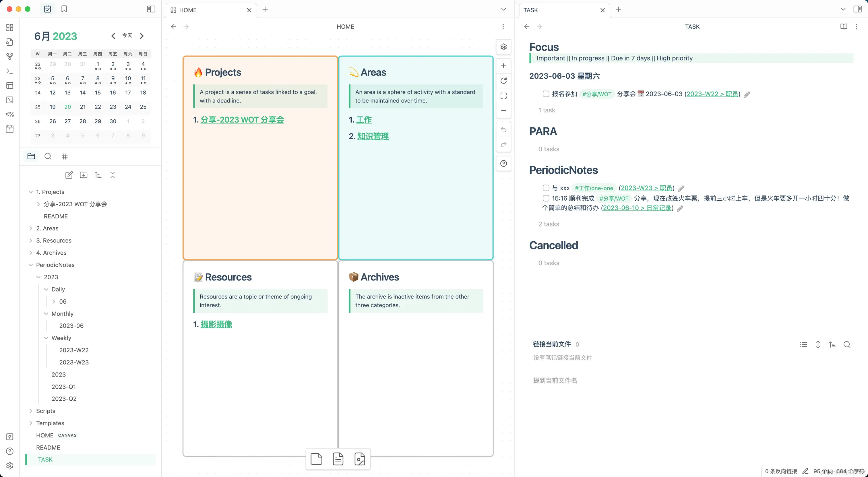Tick the 15:16 顺利完成 task checkbox

(x=546, y=198)
